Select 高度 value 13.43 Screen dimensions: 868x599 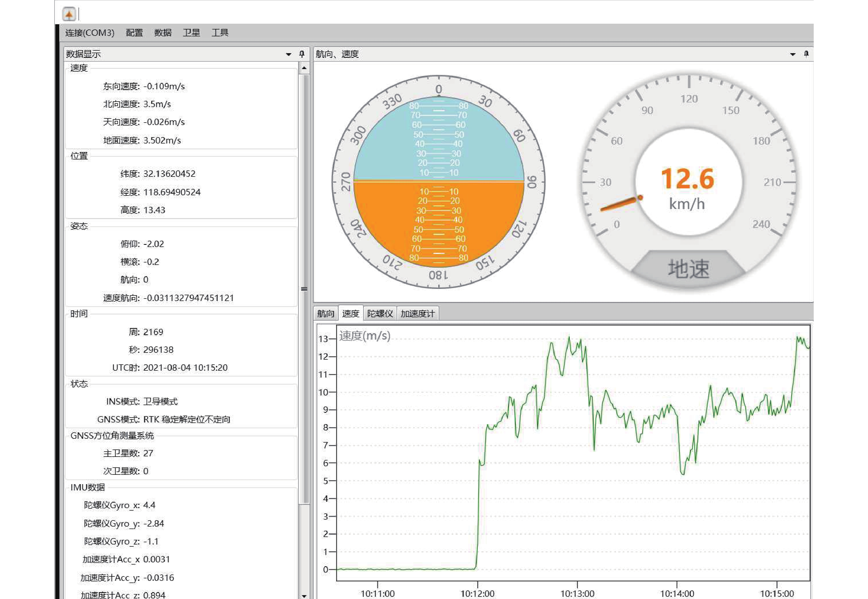coord(154,210)
